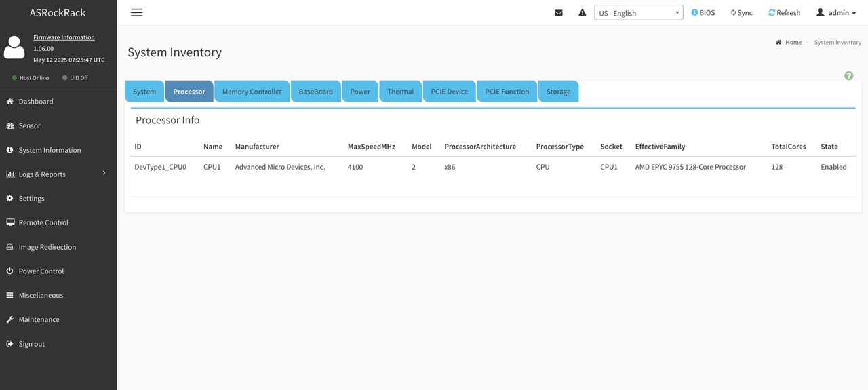Sign out from the sidebar
The image size is (868, 390).
click(31, 344)
